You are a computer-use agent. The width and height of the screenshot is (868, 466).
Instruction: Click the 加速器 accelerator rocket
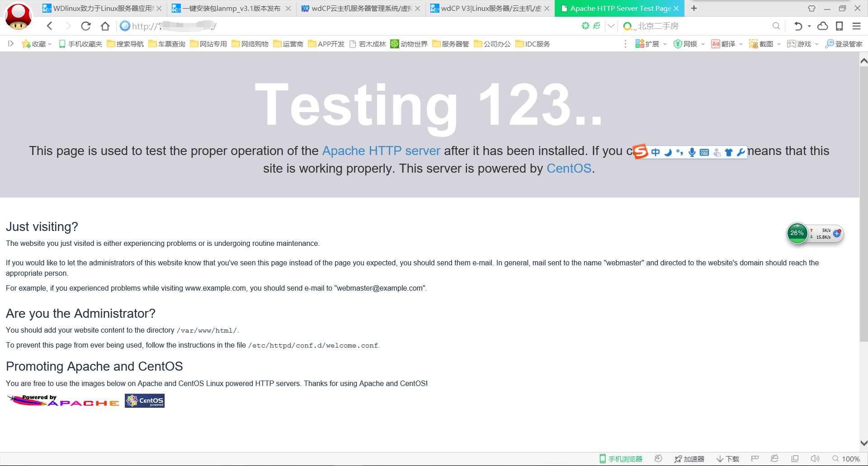click(689, 459)
